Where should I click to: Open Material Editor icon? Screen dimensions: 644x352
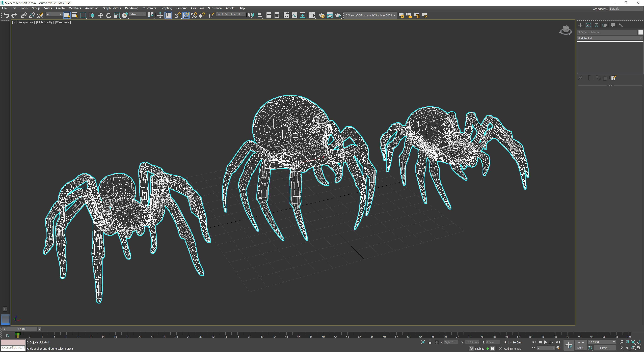pyautogui.click(x=312, y=15)
